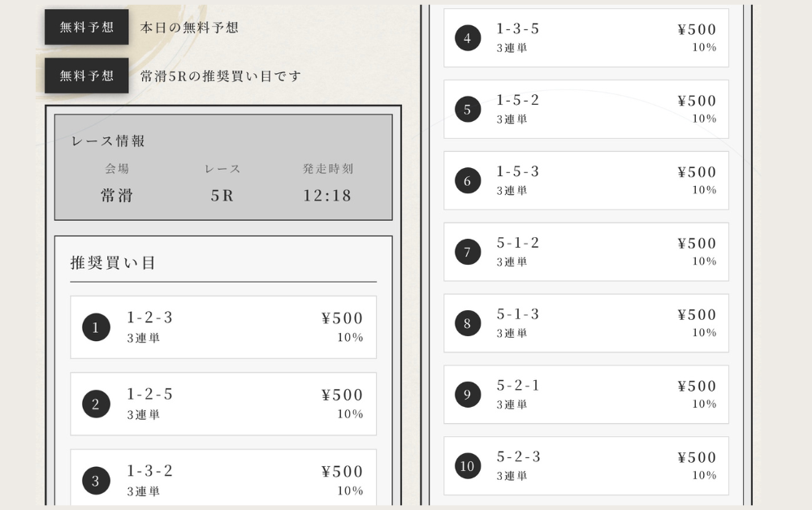The height and width of the screenshot is (510, 812).
Task: Click the ¥500 price on combination 1-5-3
Action: point(697,171)
